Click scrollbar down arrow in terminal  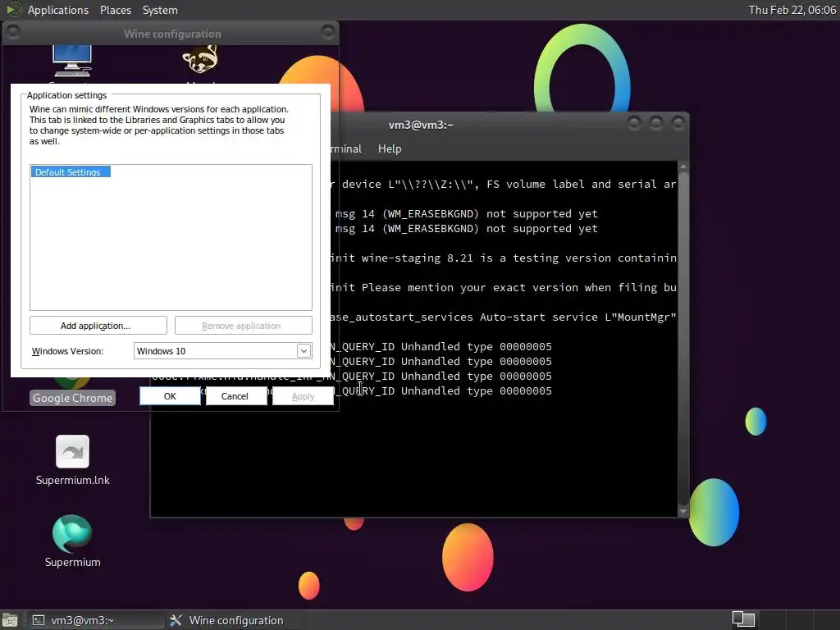click(x=683, y=511)
